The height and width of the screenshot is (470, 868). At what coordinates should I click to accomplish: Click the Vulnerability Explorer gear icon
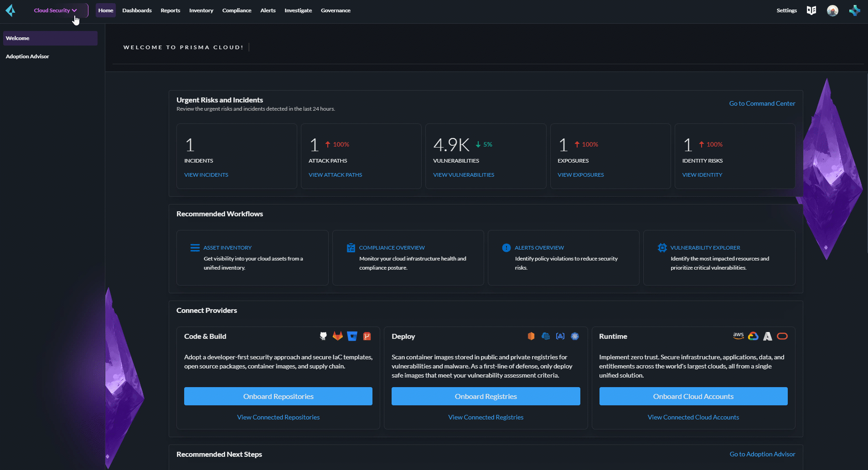662,248
